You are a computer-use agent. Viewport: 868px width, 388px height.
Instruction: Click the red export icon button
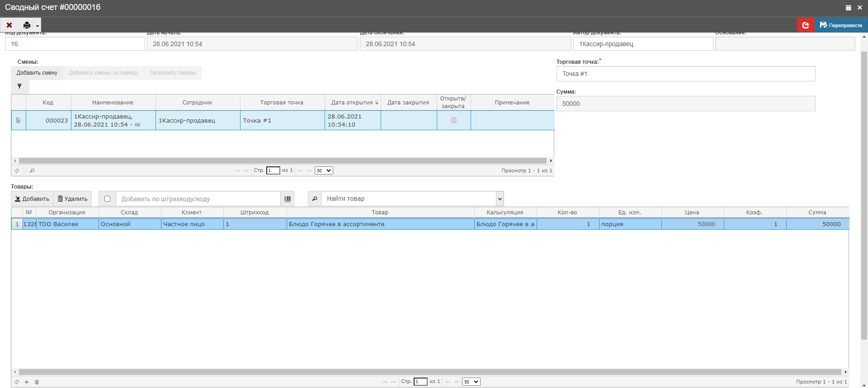[806, 25]
